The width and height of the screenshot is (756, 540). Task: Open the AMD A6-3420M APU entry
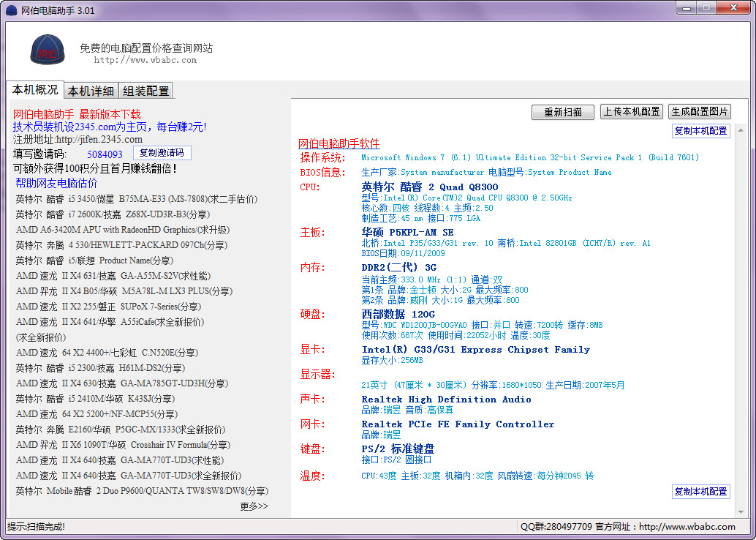coord(123,230)
